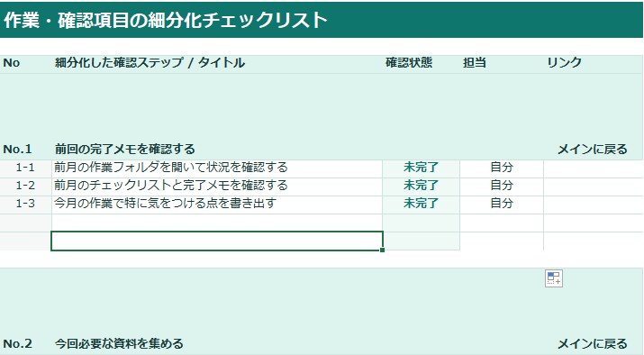Click メインに戻る link in No.2 row

(x=593, y=343)
